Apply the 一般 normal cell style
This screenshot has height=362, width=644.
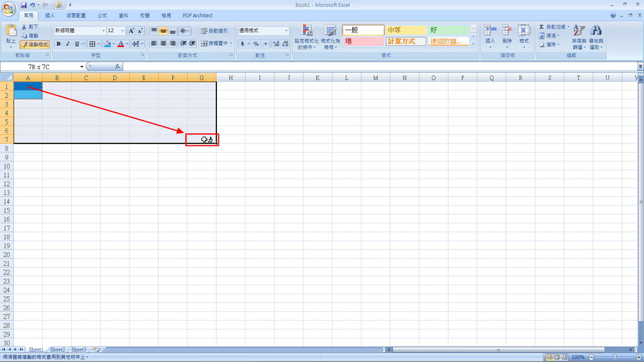363,30
